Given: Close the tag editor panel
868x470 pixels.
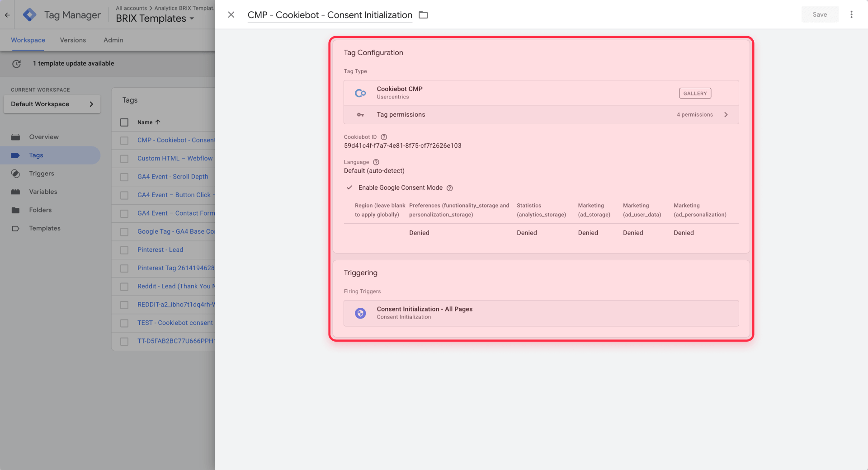Looking at the screenshot, I should click(x=231, y=14).
